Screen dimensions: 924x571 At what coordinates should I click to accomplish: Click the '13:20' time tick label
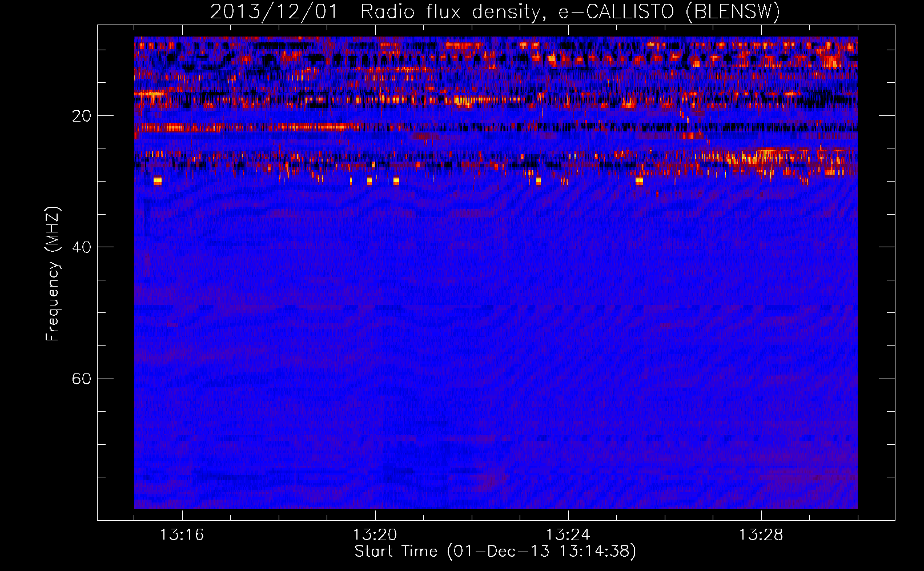coord(375,535)
